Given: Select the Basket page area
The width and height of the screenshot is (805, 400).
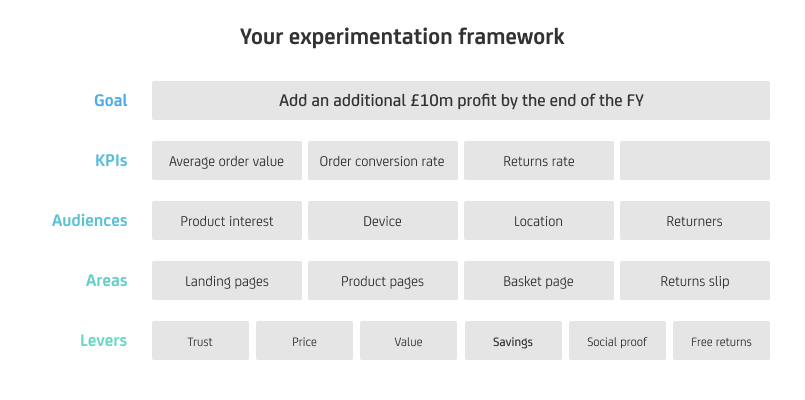Looking at the screenshot, I should point(538,281).
